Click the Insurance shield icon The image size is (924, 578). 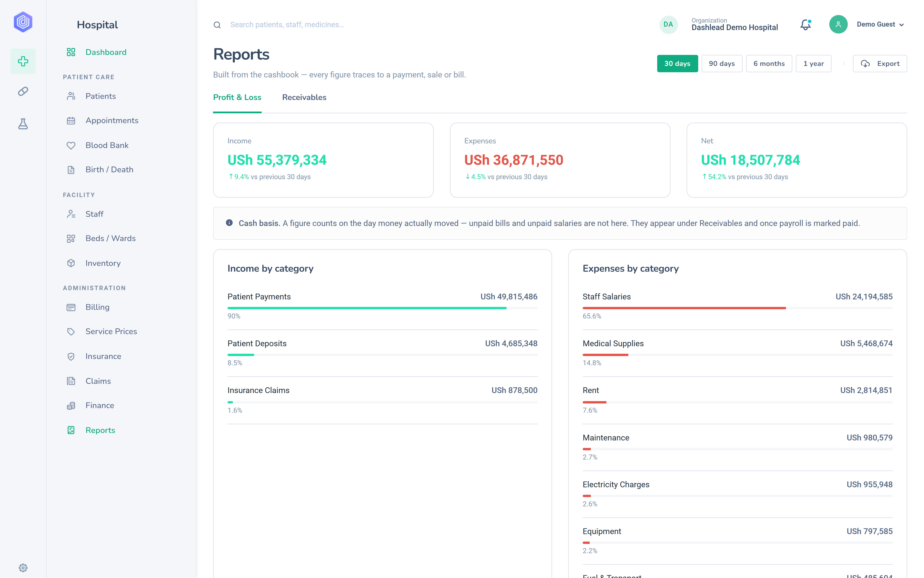coord(71,356)
